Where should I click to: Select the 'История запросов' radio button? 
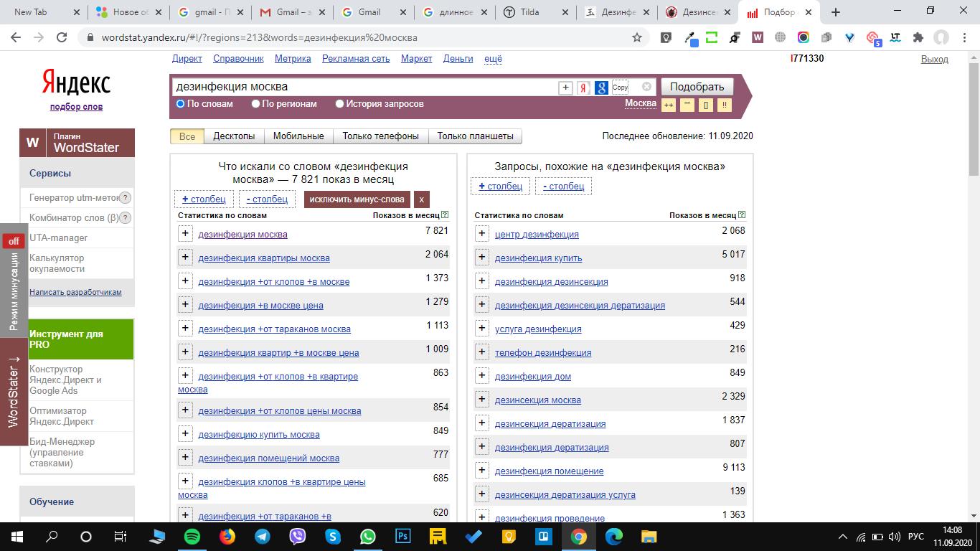pos(340,104)
